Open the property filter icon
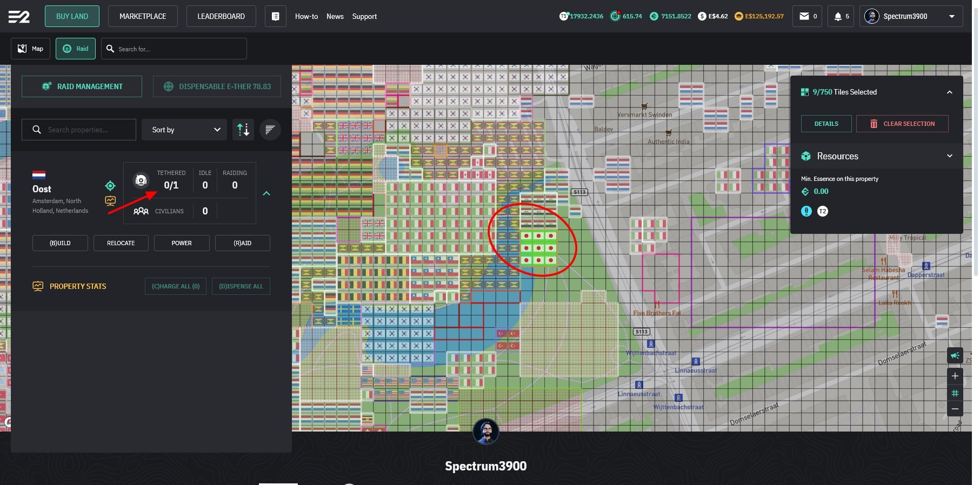 click(x=270, y=130)
